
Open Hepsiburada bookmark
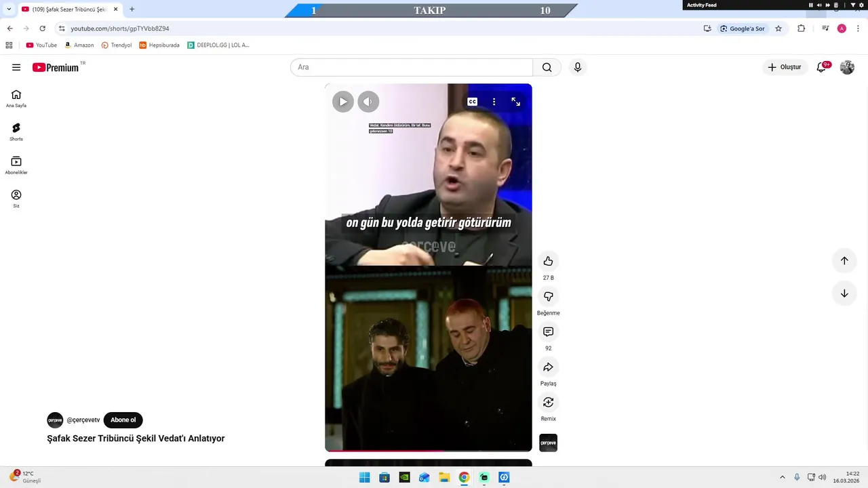159,45
